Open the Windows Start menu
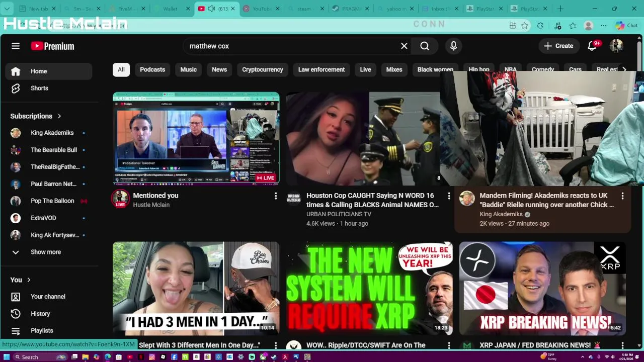The width and height of the screenshot is (644, 362). 7,357
